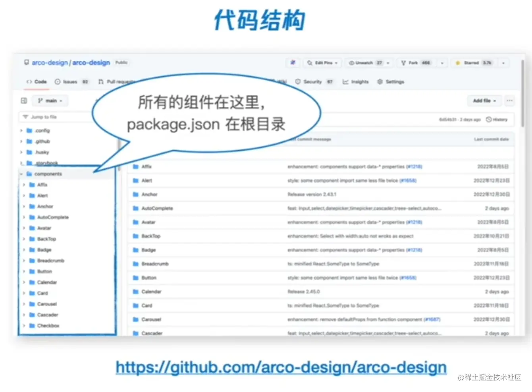Screen dimensions: 532x392
Task: Open the three-dots more options button
Action: (x=509, y=101)
